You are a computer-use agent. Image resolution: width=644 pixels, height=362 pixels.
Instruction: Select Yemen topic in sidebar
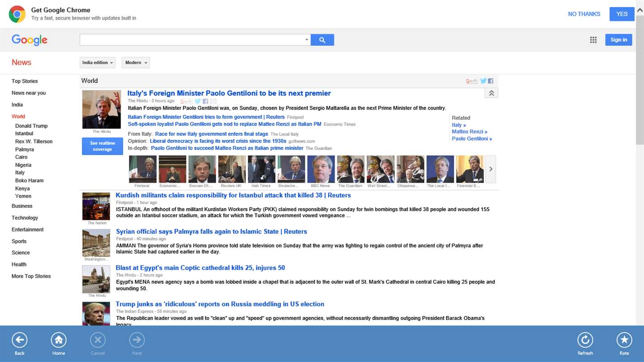(x=23, y=196)
